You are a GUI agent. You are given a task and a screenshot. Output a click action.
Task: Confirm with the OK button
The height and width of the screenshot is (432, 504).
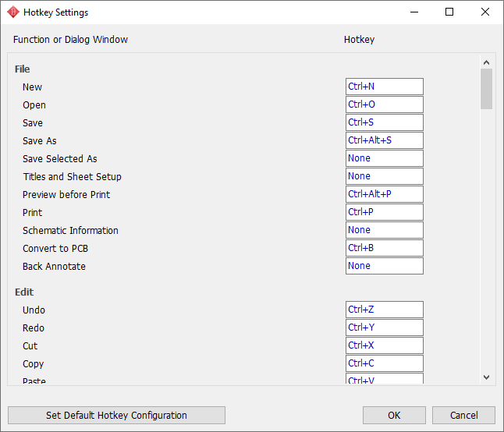click(x=394, y=416)
